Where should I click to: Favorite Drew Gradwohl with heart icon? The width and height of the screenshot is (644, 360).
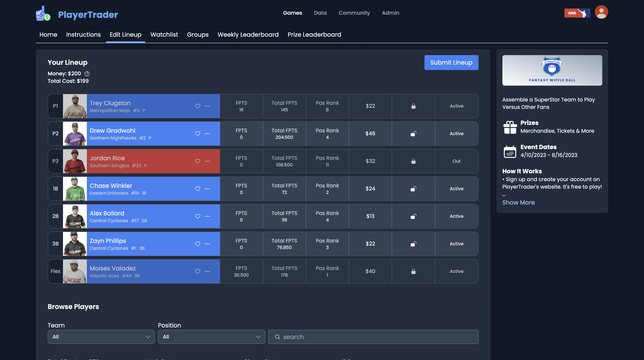click(198, 134)
